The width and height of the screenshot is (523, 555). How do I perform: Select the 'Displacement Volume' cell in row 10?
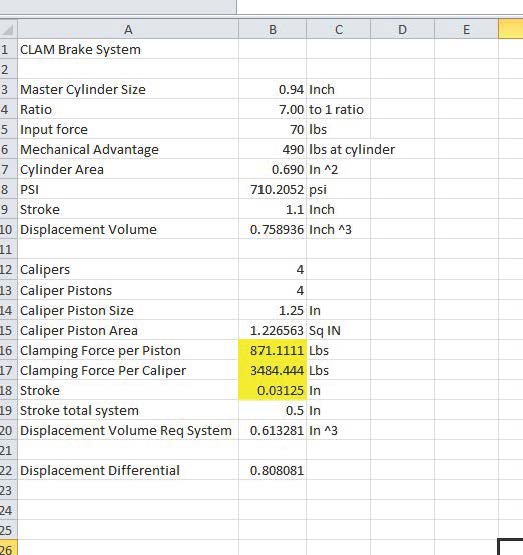(x=128, y=229)
